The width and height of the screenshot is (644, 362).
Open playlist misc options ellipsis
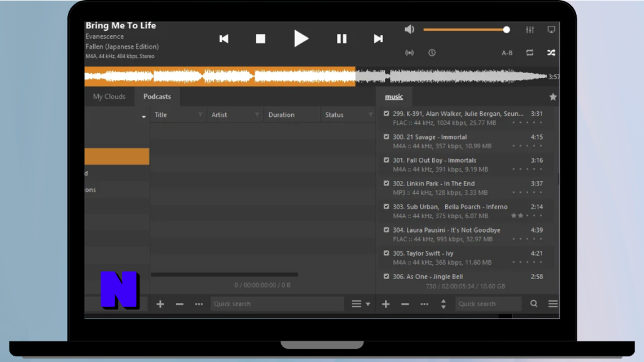(x=425, y=304)
